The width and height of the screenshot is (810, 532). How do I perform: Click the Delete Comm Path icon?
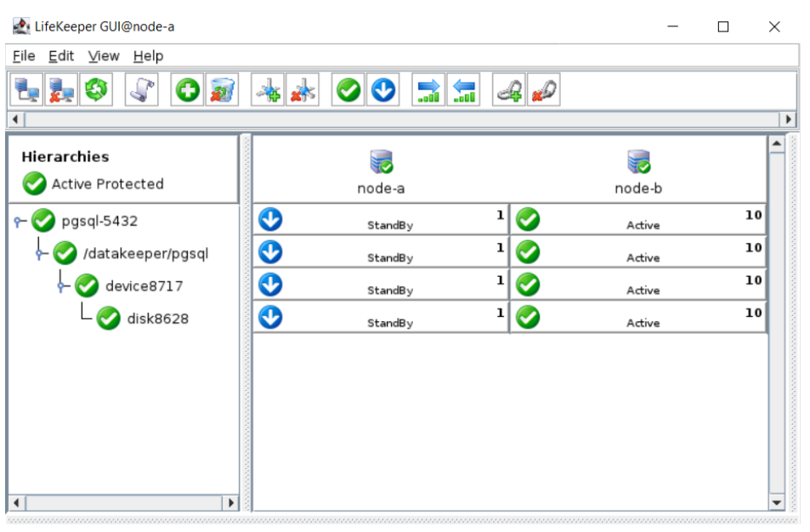[303, 90]
